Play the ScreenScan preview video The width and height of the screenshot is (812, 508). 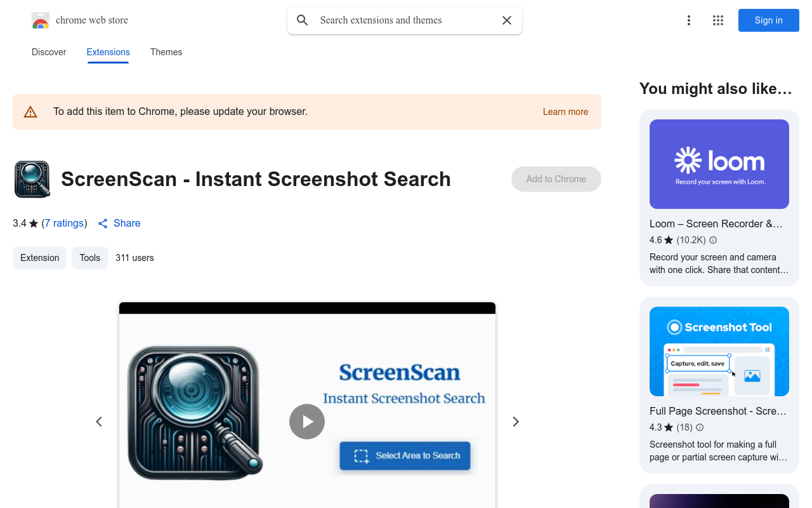tap(307, 422)
